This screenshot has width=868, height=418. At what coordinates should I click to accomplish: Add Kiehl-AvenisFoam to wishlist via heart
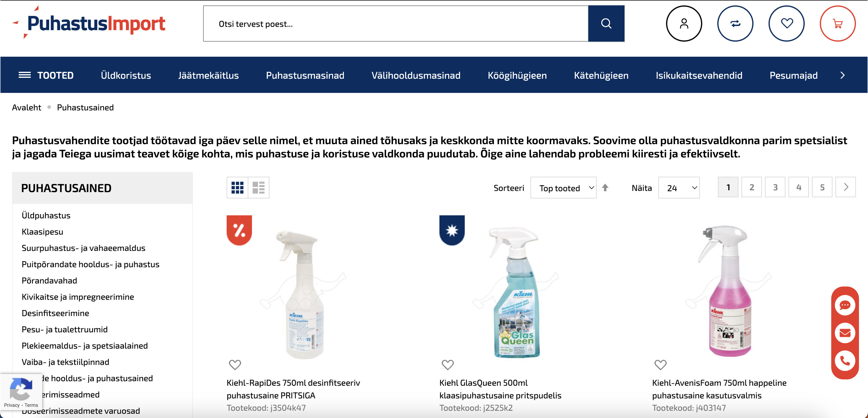point(660,365)
